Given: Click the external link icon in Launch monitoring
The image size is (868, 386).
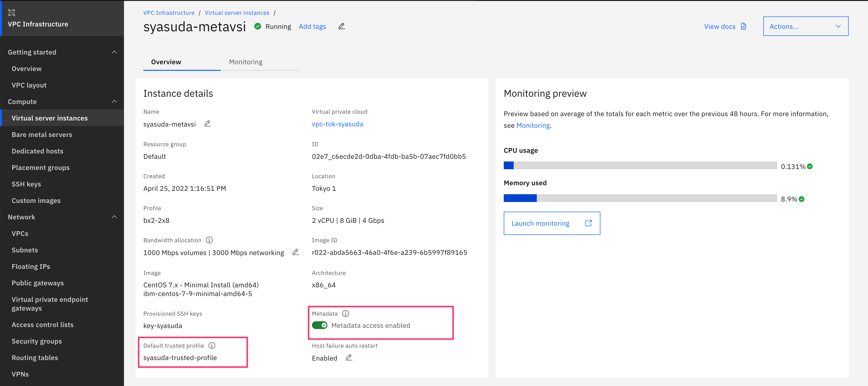Looking at the screenshot, I should [x=588, y=223].
